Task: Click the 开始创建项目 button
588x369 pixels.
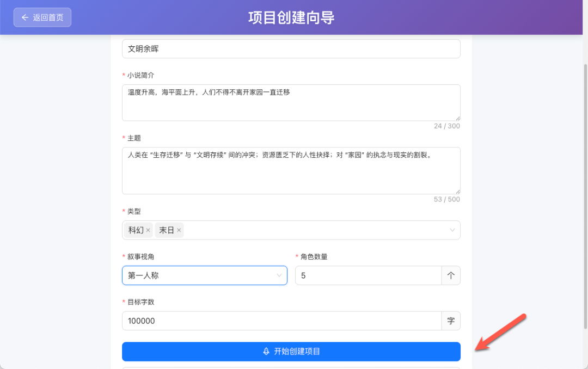Action: pyautogui.click(x=291, y=352)
